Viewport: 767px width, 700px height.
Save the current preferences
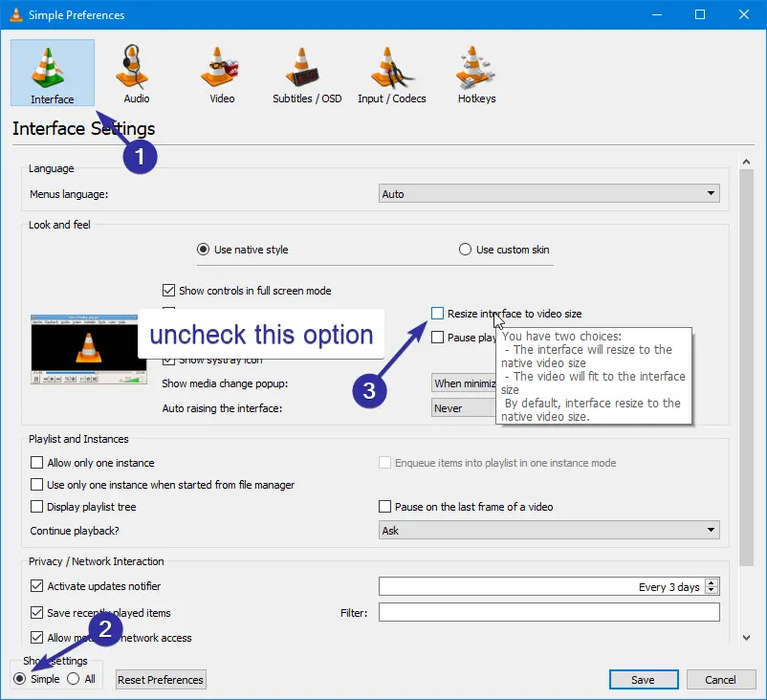tap(643, 679)
